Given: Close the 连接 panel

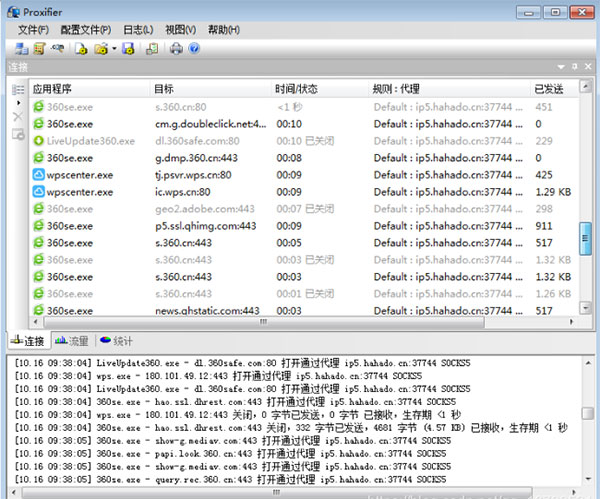Looking at the screenshot, I should point(588,67).
